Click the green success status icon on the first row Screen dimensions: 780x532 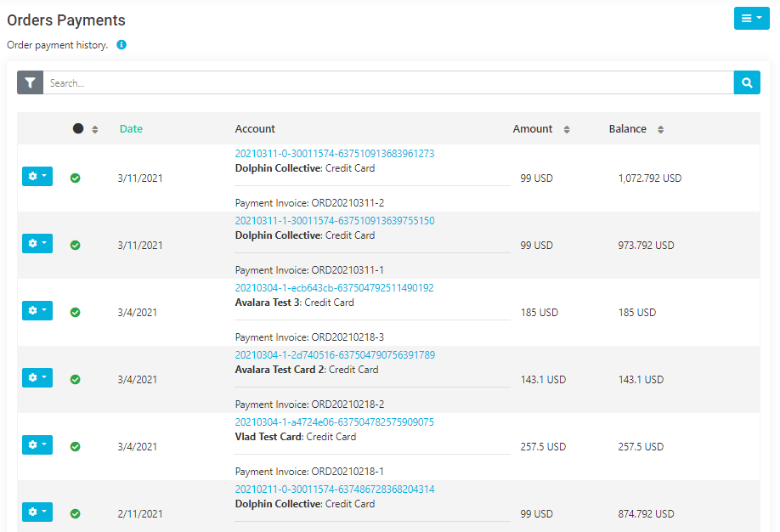coord(75,178)
